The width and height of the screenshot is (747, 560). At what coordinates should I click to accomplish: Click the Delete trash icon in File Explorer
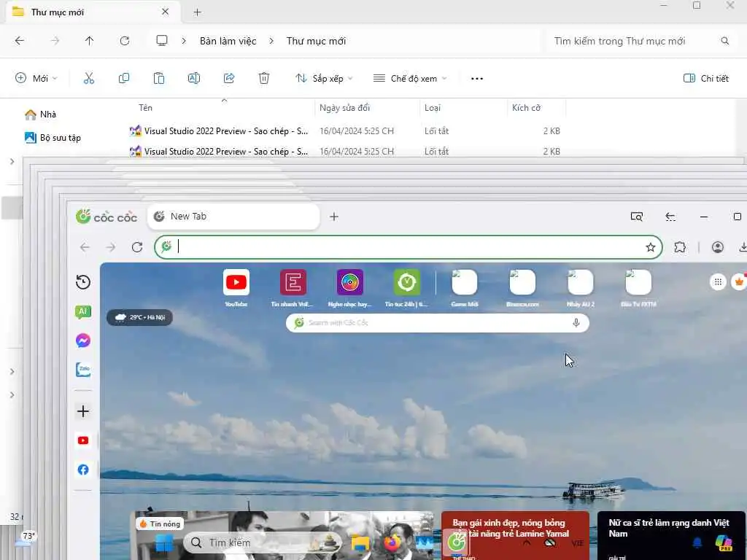[x=264, y=78]
